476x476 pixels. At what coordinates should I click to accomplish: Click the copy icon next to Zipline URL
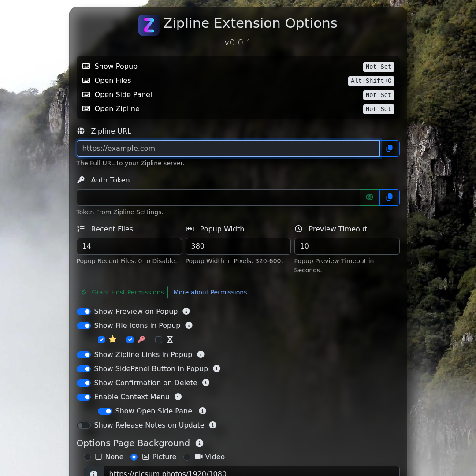coord(390,149)
